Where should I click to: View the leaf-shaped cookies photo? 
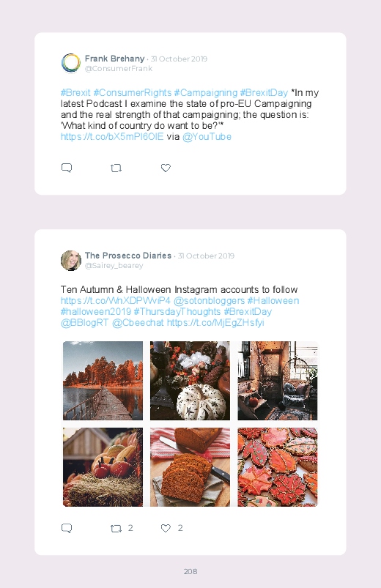(x=278, y=467)
